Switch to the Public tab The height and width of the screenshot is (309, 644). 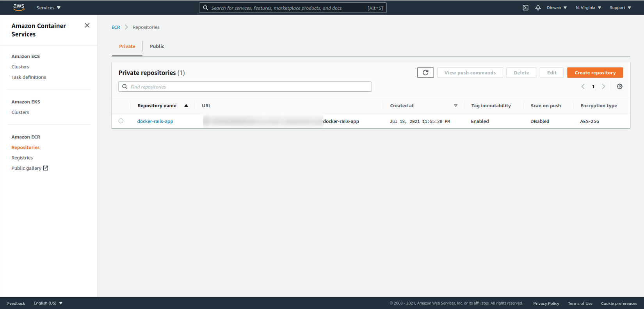(x=157, y=46)
